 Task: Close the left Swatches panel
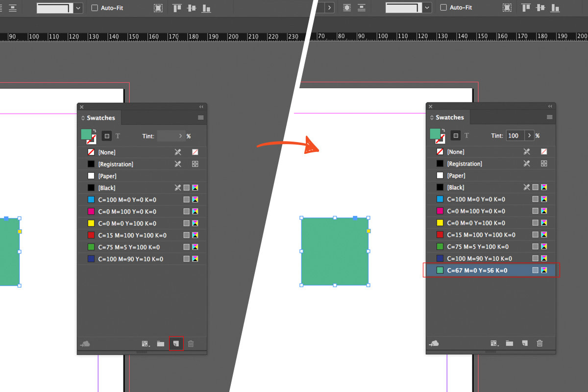81,106
